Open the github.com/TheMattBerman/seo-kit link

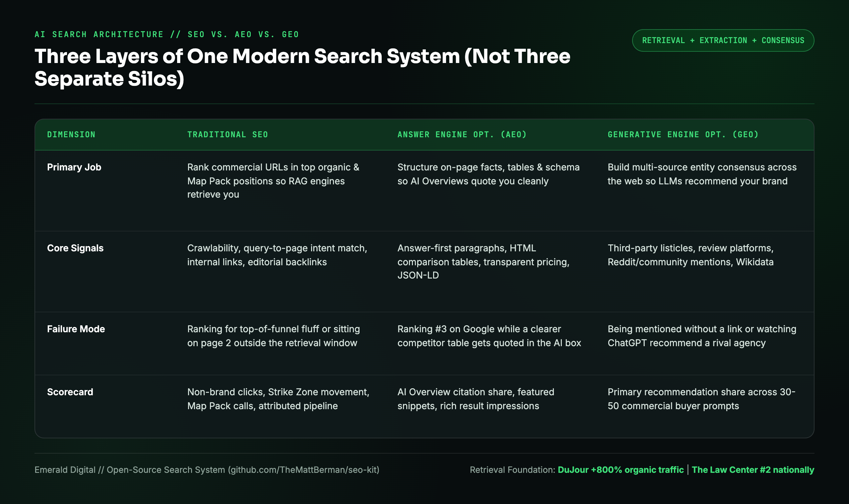click(x=303, y=470)
